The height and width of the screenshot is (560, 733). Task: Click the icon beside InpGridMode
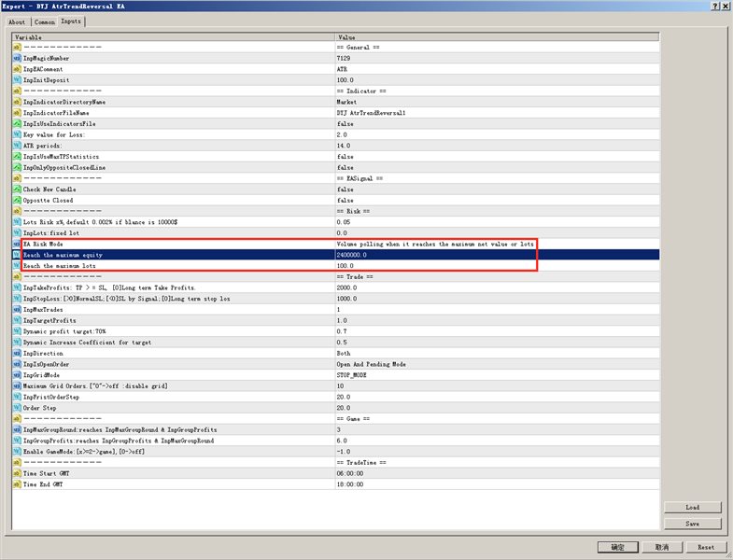17,375
